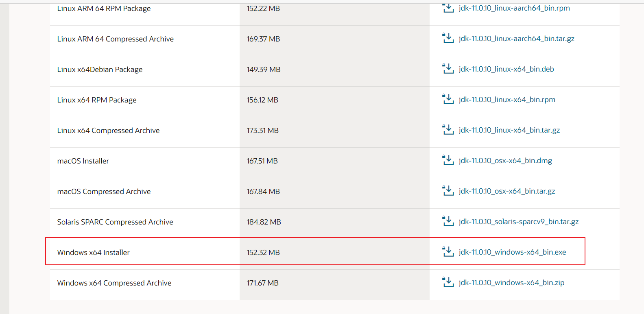This screenshot has width=644, height=314.
Task: Select 'Windows x64 Installer' text
Action: click(93, 253)
